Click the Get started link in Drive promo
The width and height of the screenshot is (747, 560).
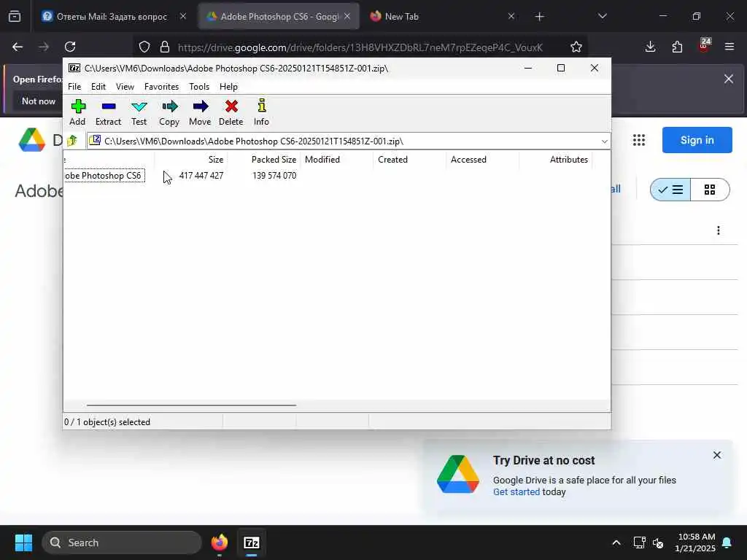click(516, 492)
